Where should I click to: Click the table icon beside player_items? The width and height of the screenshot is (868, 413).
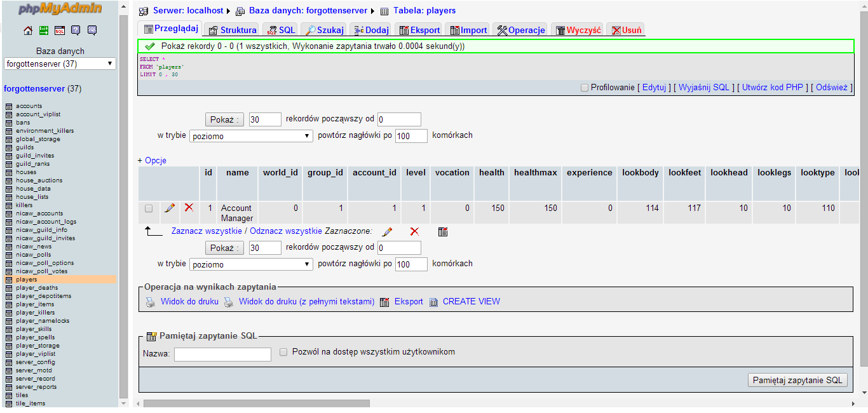tap(9, 304)
